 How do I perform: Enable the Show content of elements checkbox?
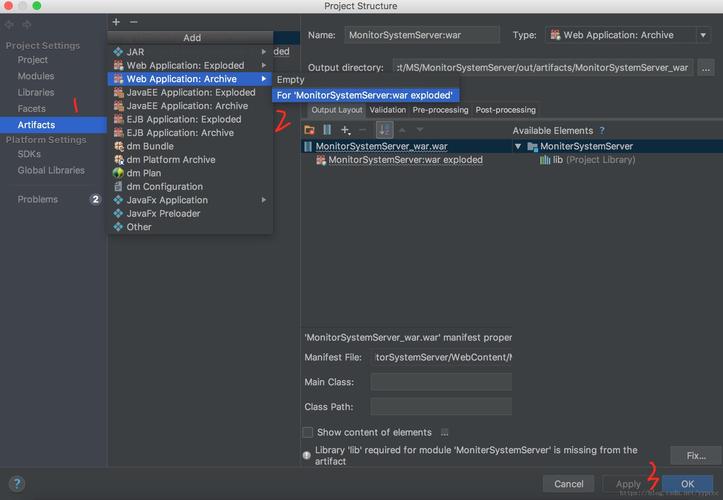[308, 432]
